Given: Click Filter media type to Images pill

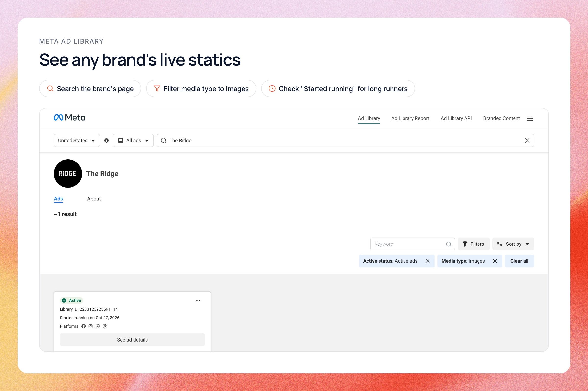Looking at the screenshot, I should pos(201,88).
